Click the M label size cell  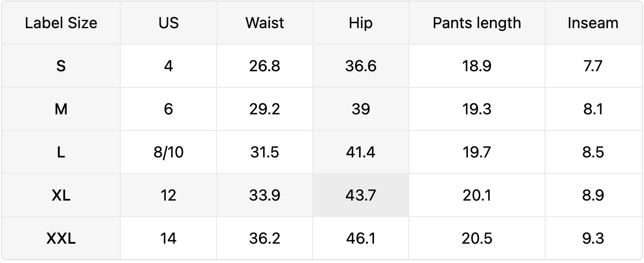click(x=61, y=109)
